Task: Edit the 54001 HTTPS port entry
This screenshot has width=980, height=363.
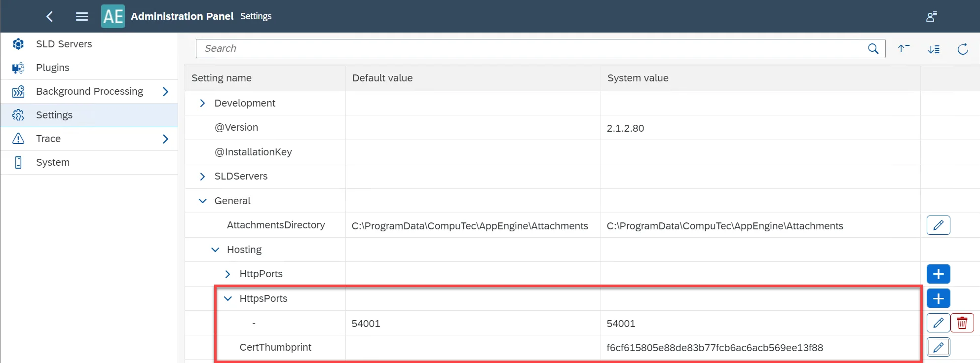Action: click(x=938, y=323)
